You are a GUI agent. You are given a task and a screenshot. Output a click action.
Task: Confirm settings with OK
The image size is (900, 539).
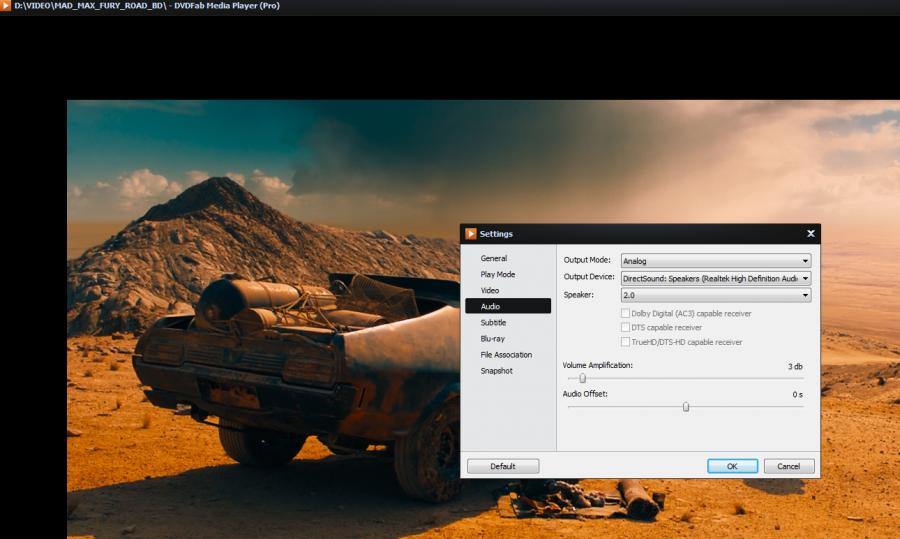point(732,466)
